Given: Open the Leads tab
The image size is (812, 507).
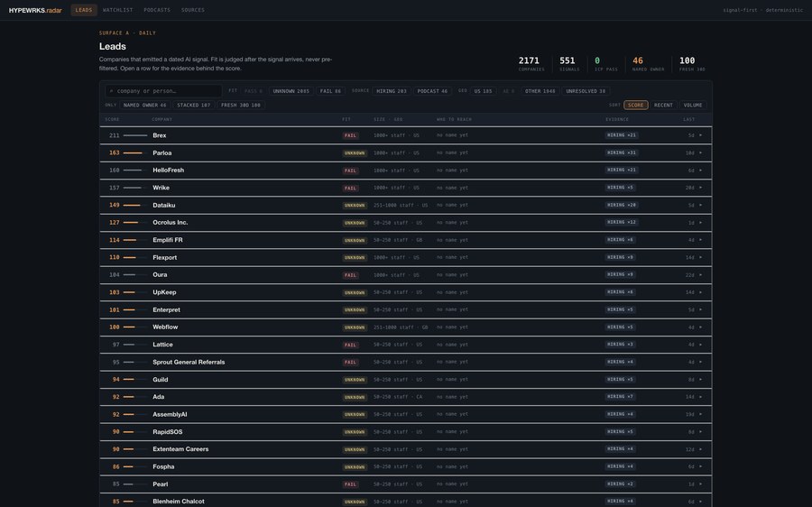Looking at the screenshot, I should pos(83,10).
